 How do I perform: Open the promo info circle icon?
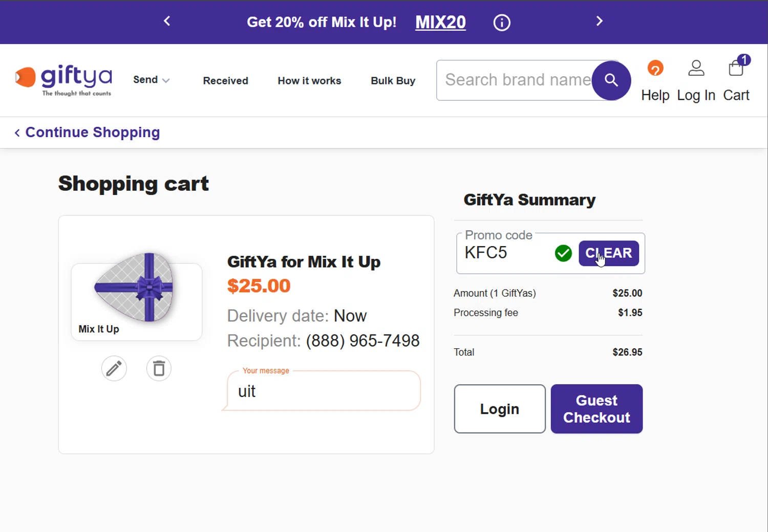pos(502,23)
